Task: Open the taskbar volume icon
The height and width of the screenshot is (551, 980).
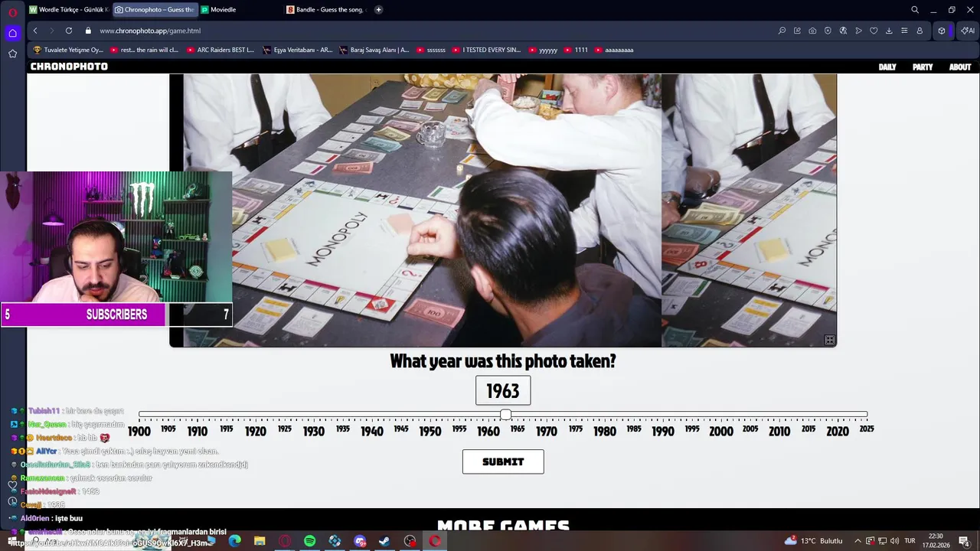Action: [x=894, y=541]
